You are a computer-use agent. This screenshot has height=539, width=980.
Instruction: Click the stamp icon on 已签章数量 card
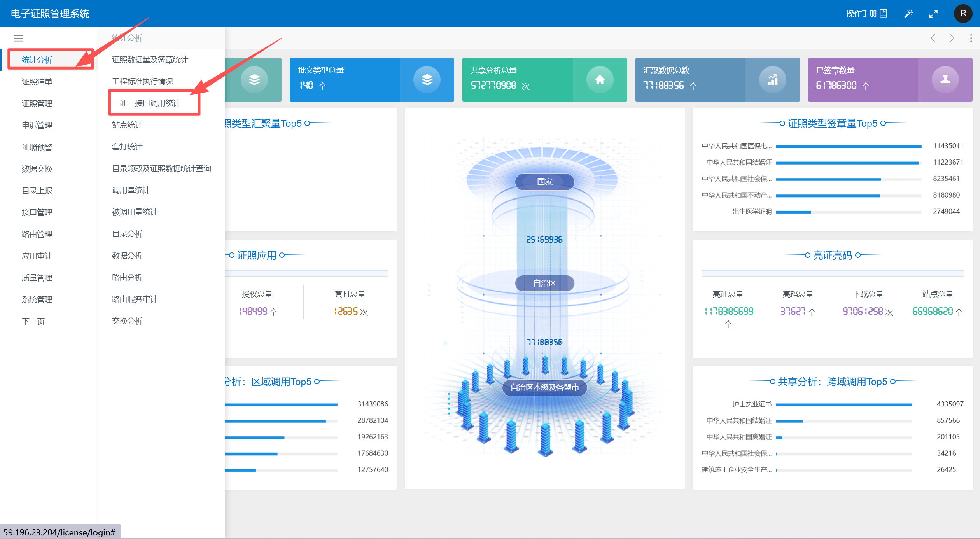[945, 80]
